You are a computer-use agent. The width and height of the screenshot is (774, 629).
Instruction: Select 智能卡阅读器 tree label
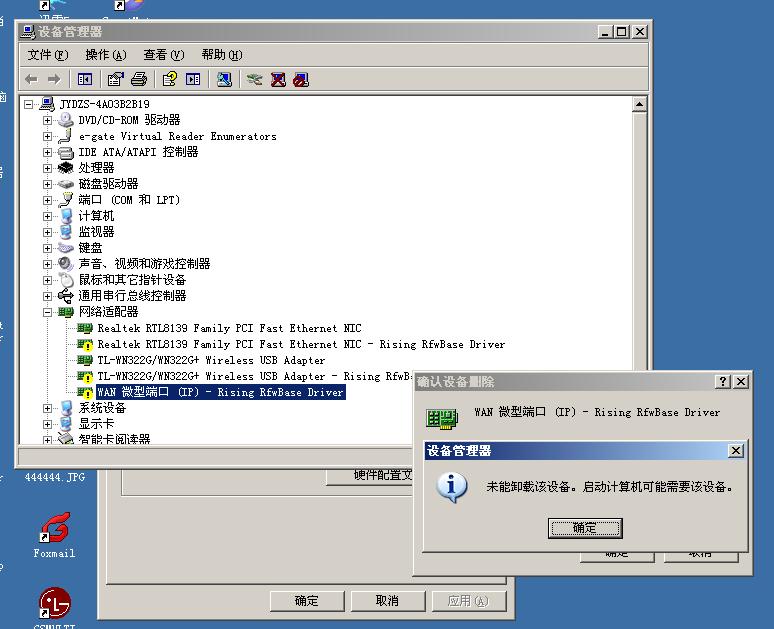[115, 438]
